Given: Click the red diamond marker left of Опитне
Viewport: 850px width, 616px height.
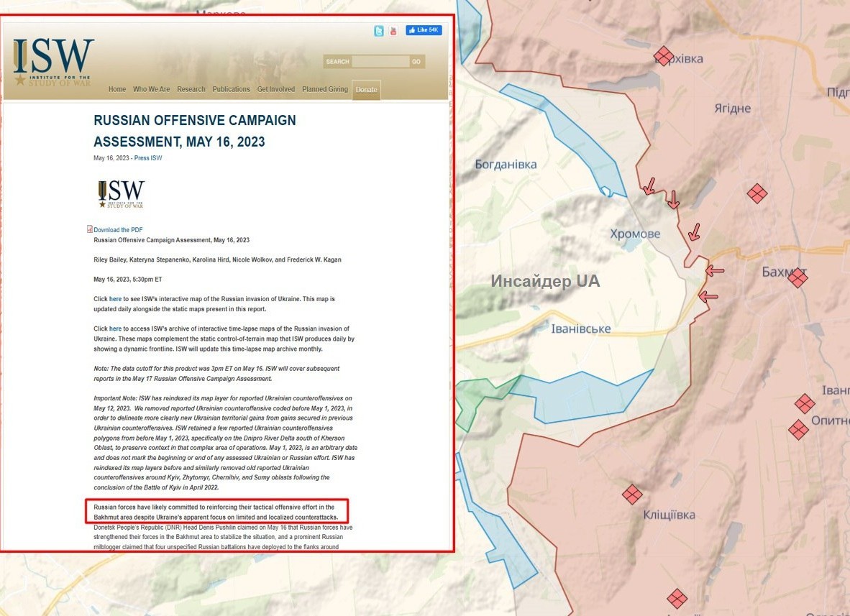Looking at the screenshot, I should click(798, 430).
